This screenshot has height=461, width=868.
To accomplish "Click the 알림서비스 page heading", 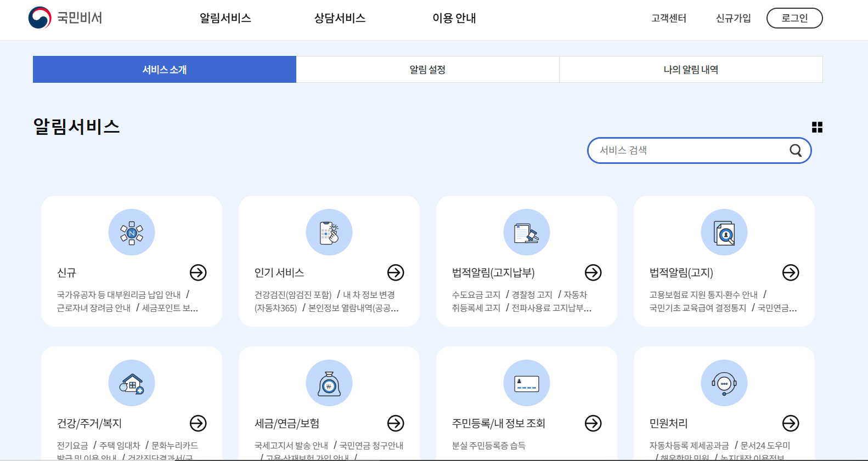I will 76,127.
